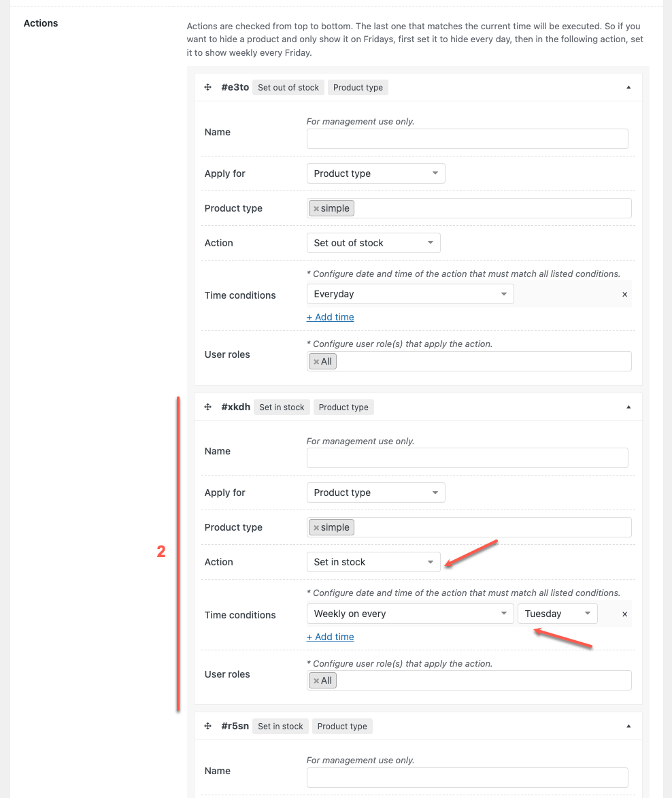Click Add time link under Everyday

[x=330, y=317]
